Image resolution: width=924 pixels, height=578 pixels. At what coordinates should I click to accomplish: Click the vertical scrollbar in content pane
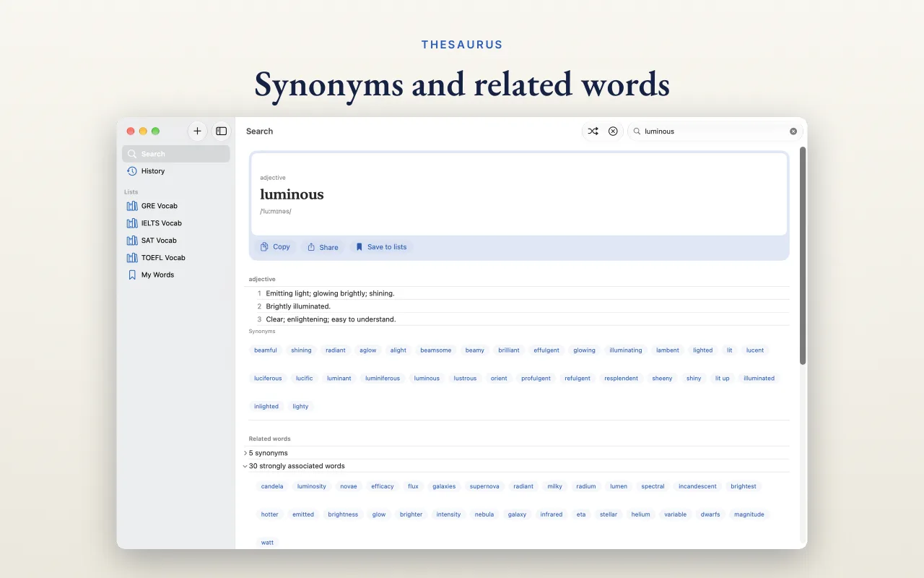click(x=803, y=256)
